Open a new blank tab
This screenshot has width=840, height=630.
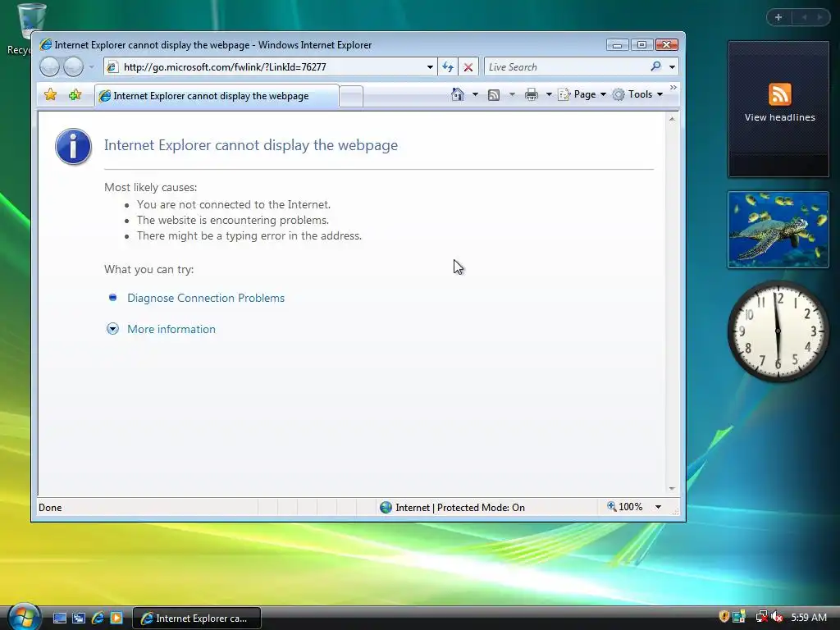point(351,97)
